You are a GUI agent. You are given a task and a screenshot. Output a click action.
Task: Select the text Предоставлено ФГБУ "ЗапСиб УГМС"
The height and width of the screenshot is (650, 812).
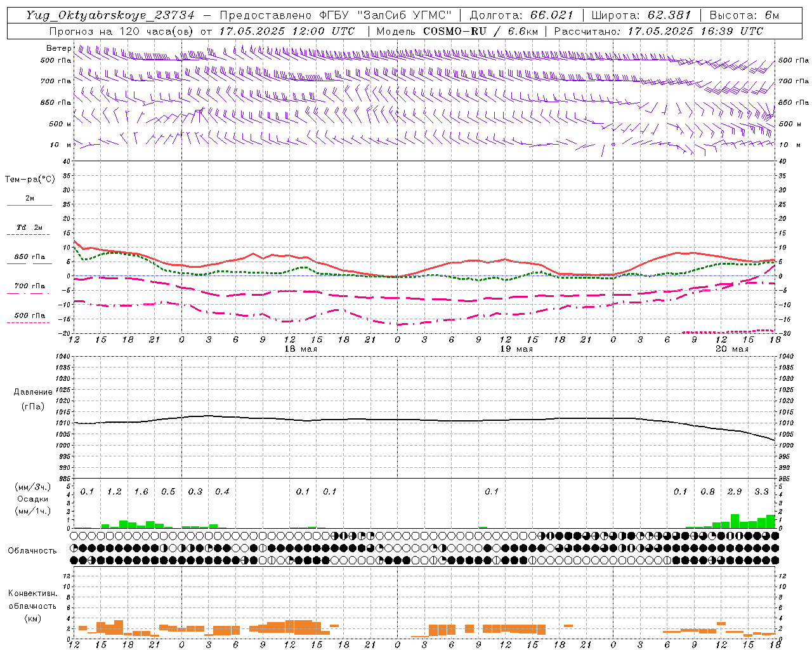(x=335, y=15)
